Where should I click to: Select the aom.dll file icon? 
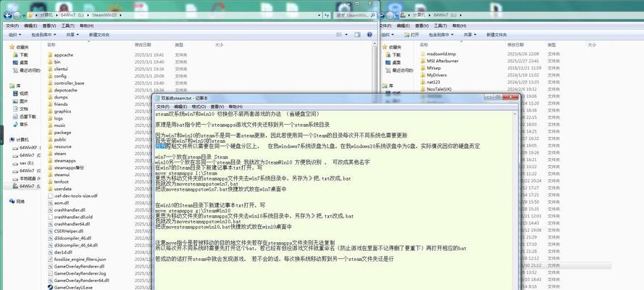50,202
